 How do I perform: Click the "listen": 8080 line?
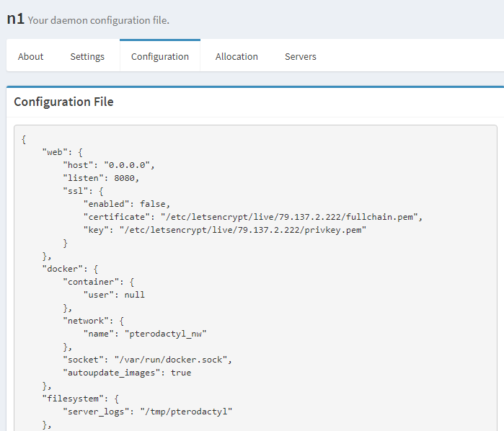click(x=101, y=178)
